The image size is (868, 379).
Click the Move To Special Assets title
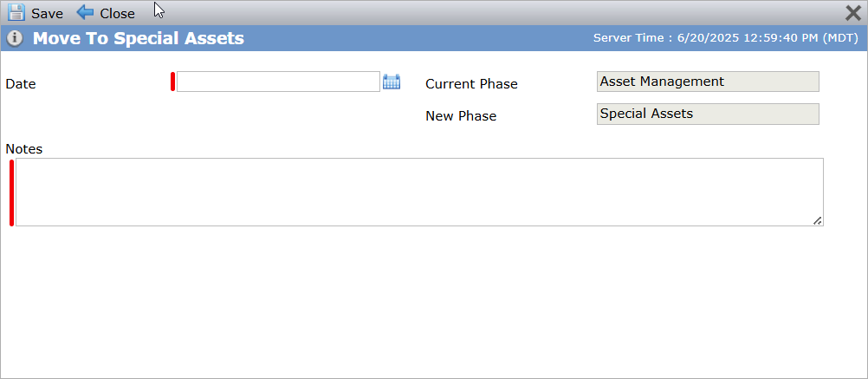pos(139,38)
